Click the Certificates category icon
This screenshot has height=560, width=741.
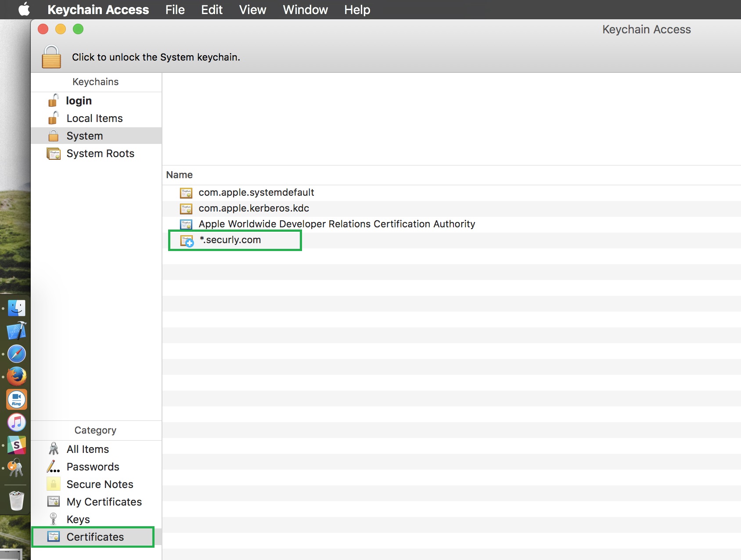point(54,537)
